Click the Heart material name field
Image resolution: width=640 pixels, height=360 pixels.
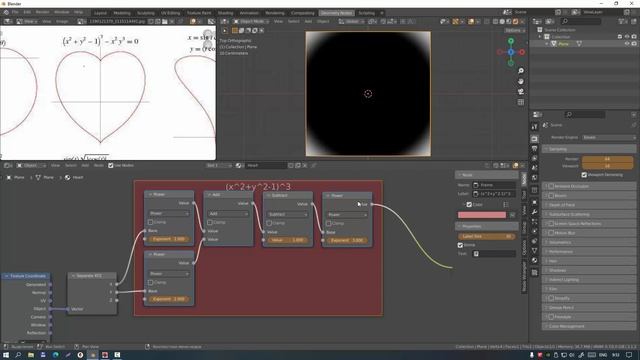(x=265, y=165)
